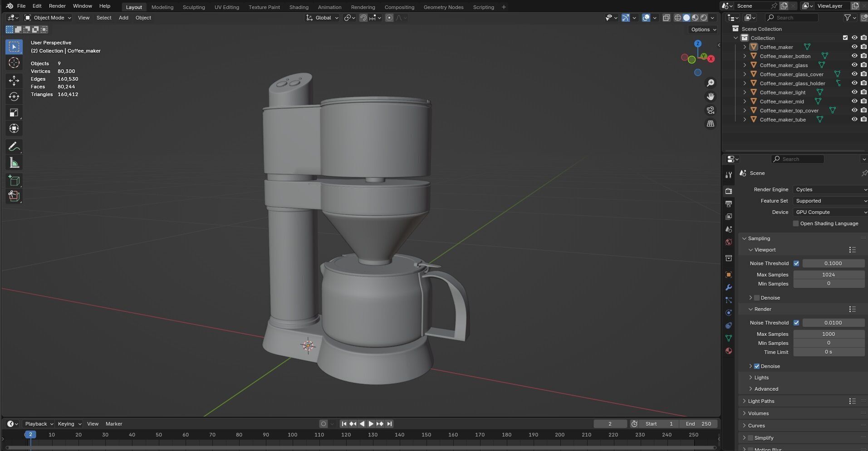
Task: Select the Annotate tool
Action: [14, 146]
